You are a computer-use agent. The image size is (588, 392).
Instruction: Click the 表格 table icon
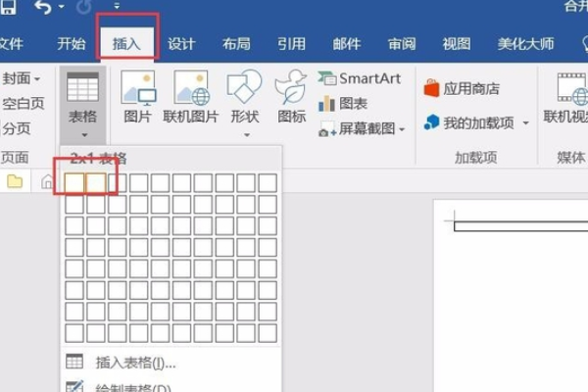tap(82, 87)
